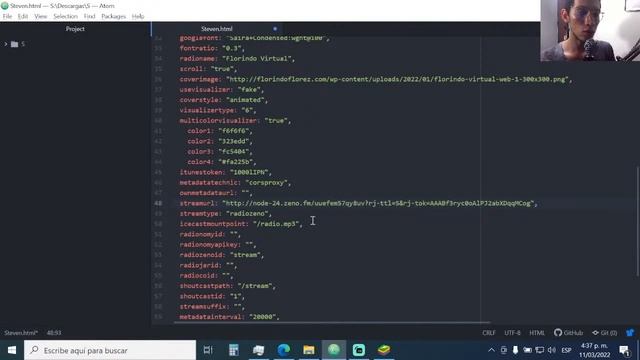Change CRLF line ending setting
640x360 pixels.
[489, 333]
